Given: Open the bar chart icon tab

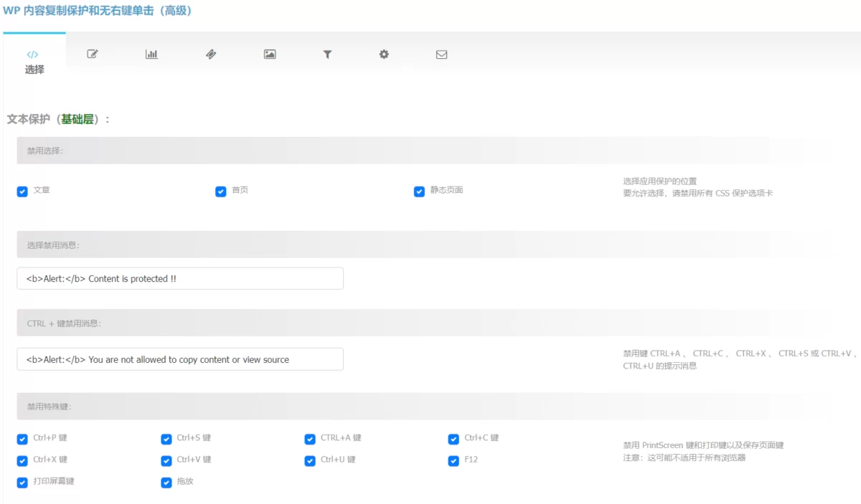Looking at the screenshot, I should [x=151, y=54].
